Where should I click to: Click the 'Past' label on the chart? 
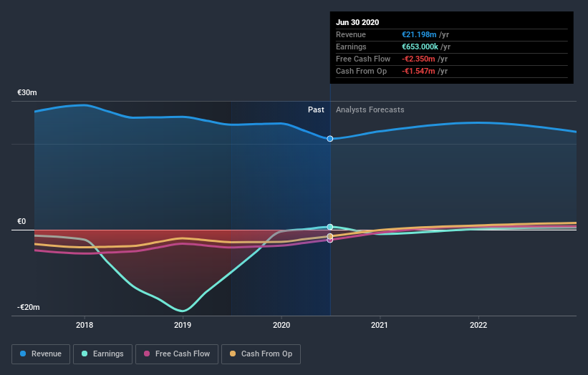[316, 109]
